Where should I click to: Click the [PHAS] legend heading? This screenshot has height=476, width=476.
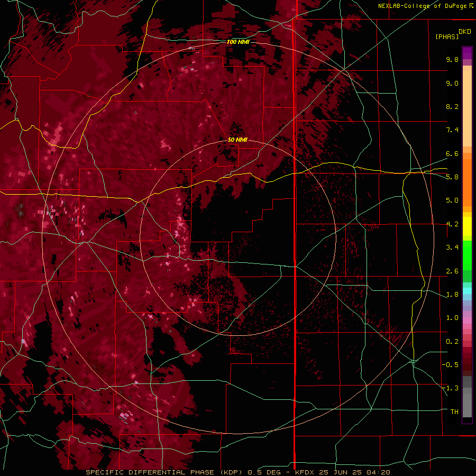(447, 36)
